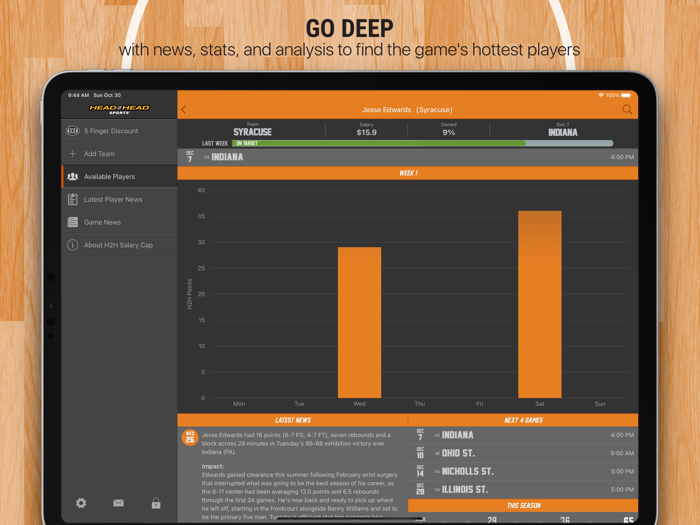
Task: Tap the Available Players people icon
Action: [72, 176]
